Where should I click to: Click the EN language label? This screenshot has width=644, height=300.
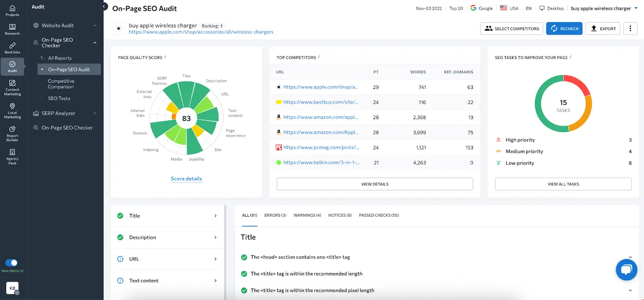(x=528, y=8)
